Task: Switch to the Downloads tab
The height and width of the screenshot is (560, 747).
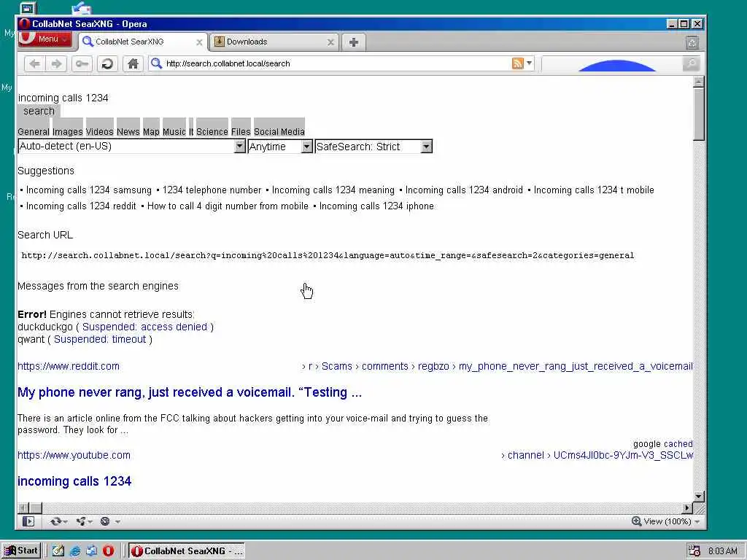Action: point(274,42)
